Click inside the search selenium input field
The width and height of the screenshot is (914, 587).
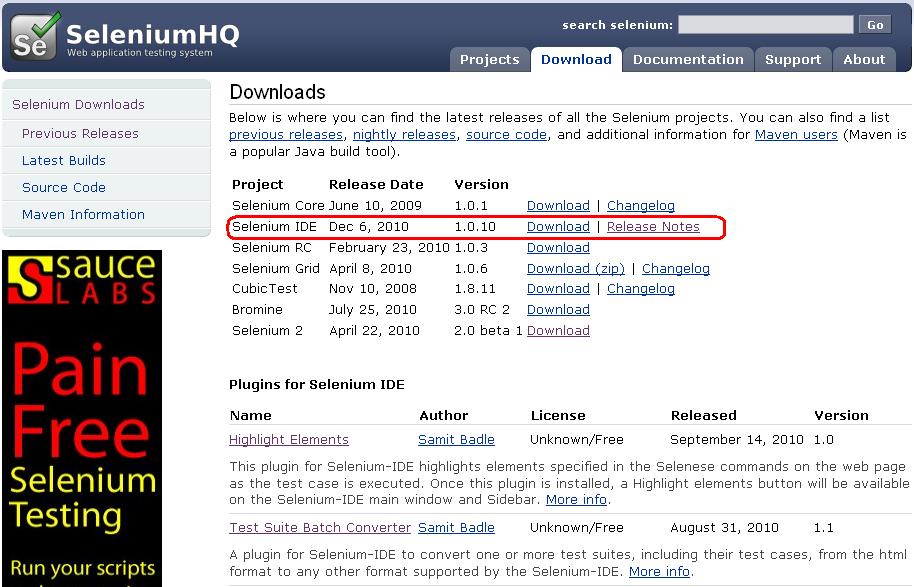pyautogui.click(x=765, y=24)
